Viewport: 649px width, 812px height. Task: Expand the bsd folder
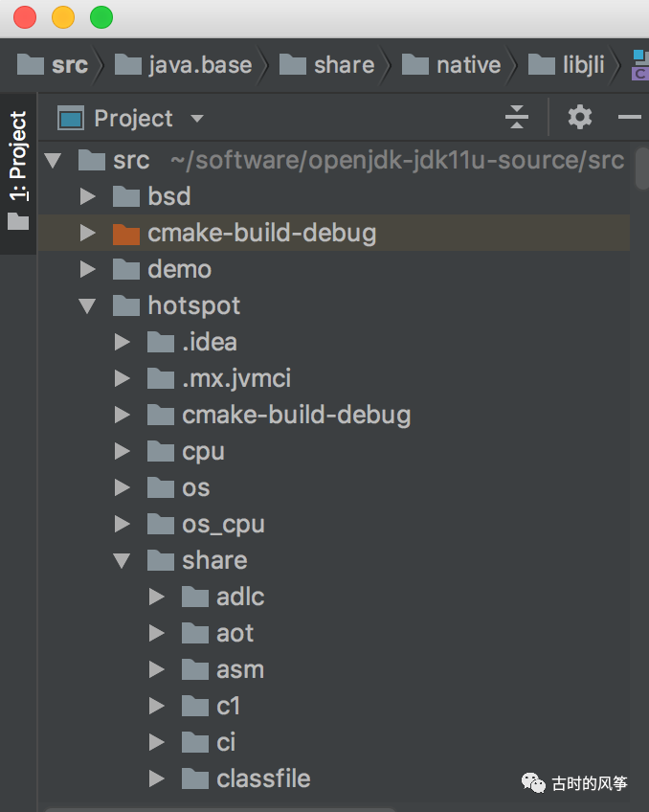pyautogui.click(x=88, y=196)
